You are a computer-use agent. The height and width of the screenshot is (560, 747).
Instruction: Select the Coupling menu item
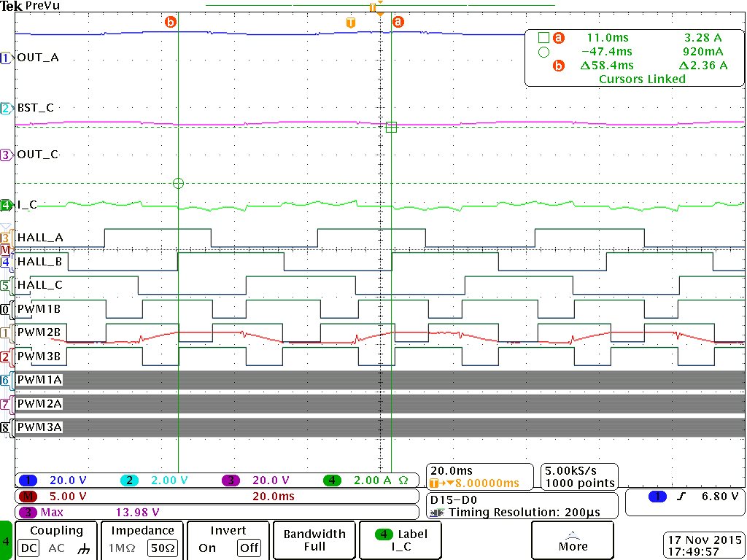point(57,531)
